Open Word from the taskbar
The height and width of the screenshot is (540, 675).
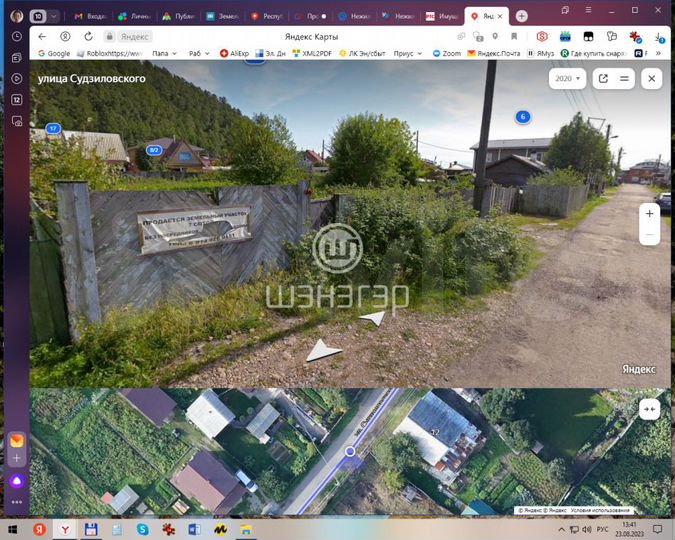[194, 529]
